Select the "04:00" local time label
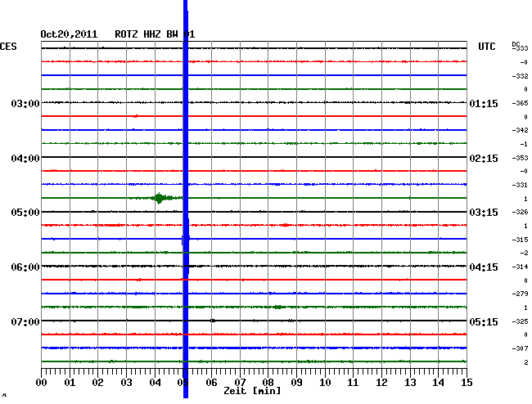 (x=25, y=159)
